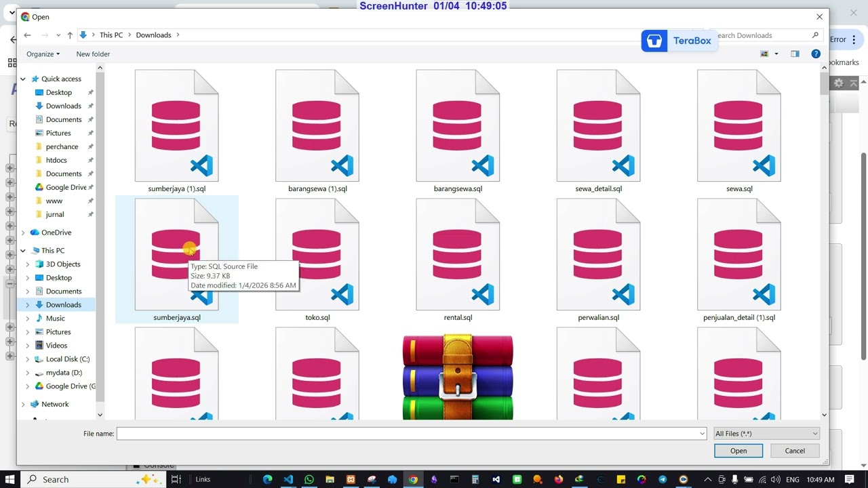The width and height of the screenshot is (868, 488).
Task: Select the sewa_detail.sql file icon
Action: coord(598,125)
